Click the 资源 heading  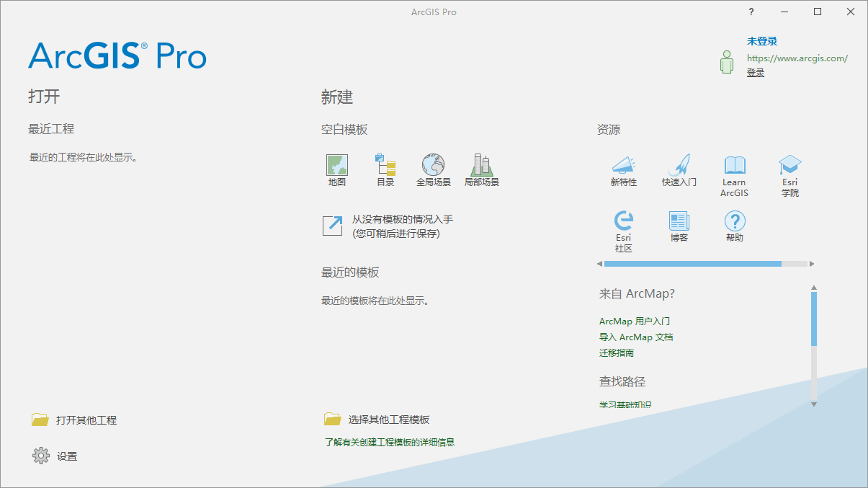pos(609,130)
